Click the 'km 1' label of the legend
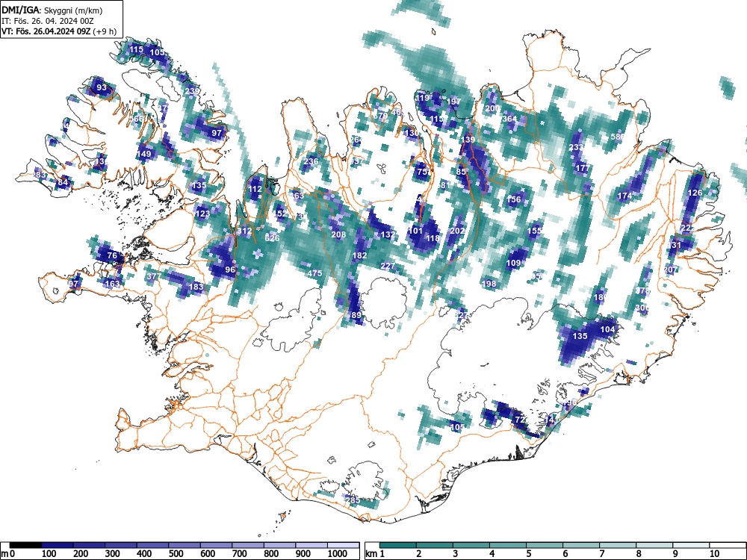 tap(376, 553)
